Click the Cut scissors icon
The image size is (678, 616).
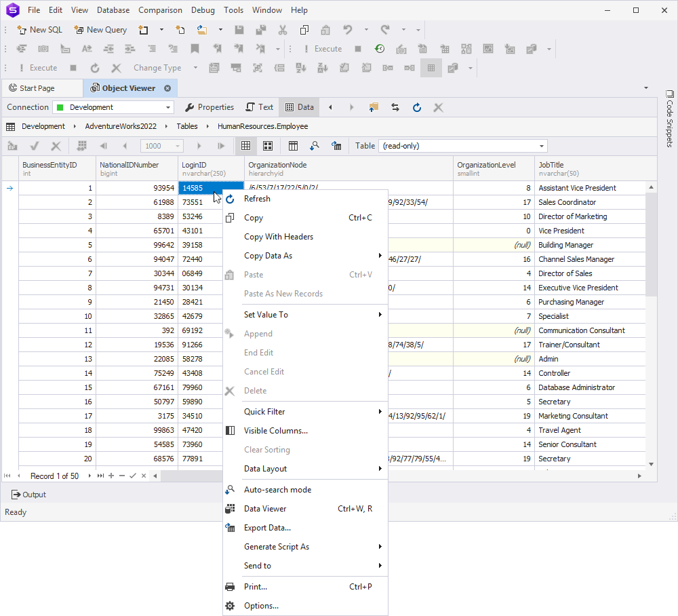[283, 30]
